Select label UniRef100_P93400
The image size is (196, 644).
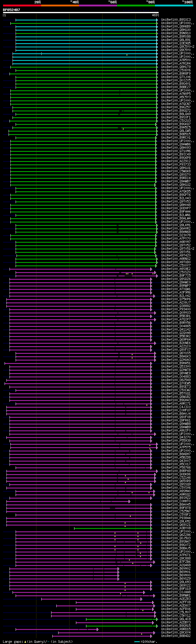click(x=176, y=309)
